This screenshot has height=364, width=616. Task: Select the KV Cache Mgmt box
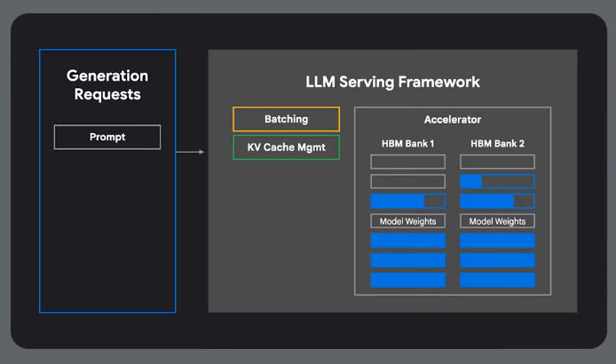click(286, 147)
